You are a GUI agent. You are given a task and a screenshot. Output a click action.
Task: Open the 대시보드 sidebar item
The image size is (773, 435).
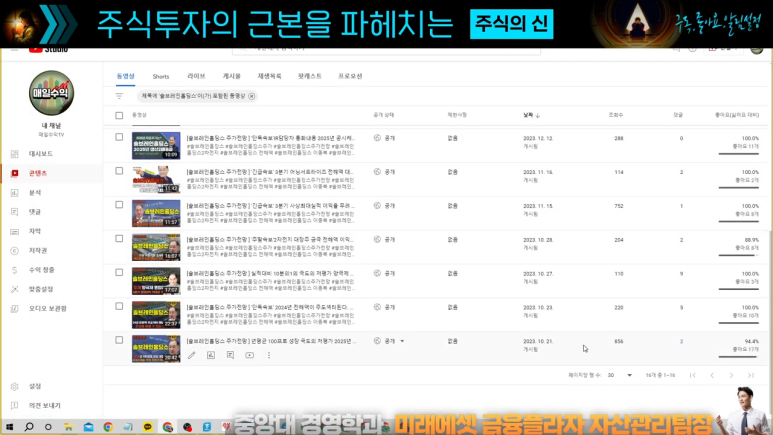40,154
